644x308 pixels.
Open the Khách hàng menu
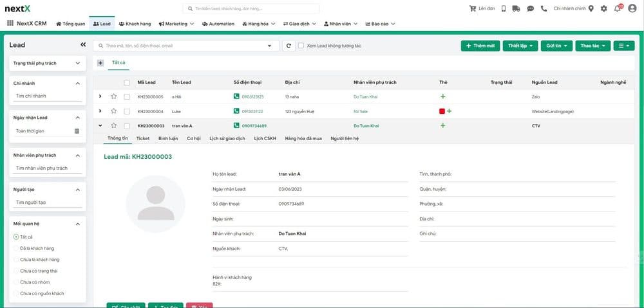point(135,24)
